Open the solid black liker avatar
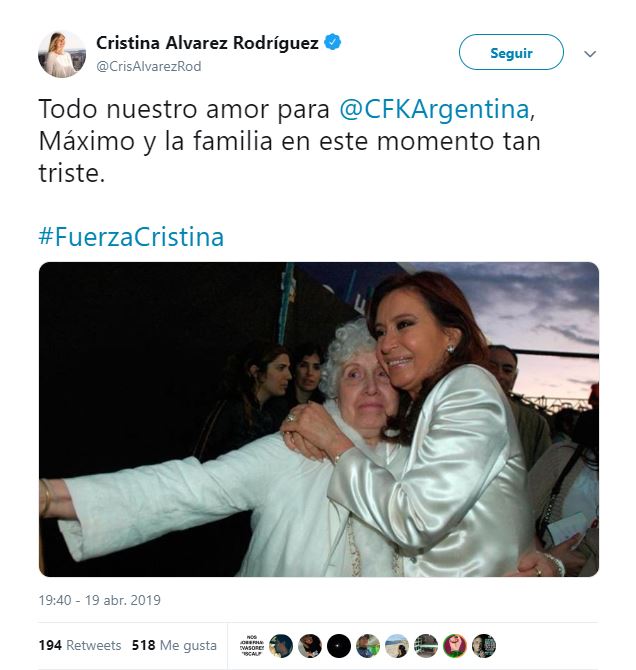Image resolution: width=636 pixels, height=670 pixels. tap(339, 646)
